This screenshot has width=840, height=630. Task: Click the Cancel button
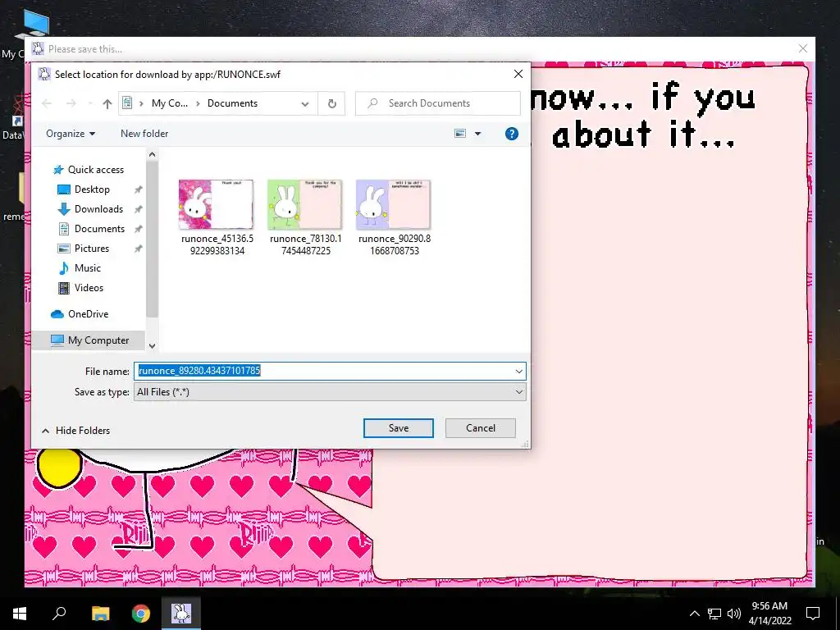[x=481, y=428]
